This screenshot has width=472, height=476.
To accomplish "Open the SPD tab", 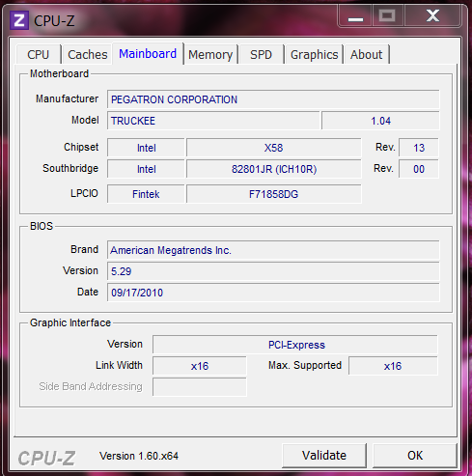I will 261,54.
